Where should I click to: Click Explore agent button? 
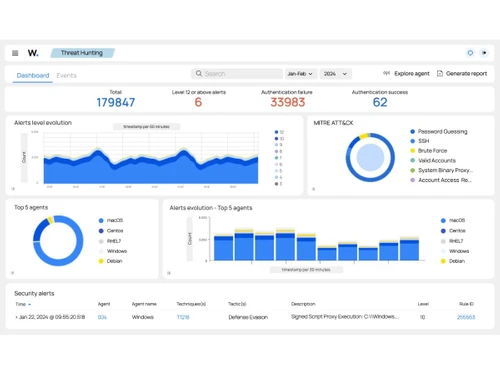(x=406, y=73)
